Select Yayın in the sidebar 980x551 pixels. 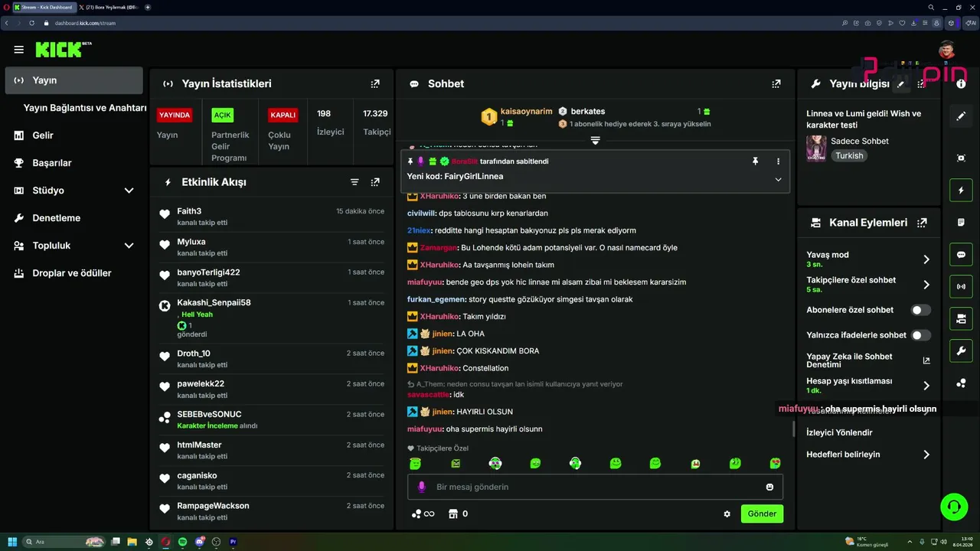pos(73,80)
